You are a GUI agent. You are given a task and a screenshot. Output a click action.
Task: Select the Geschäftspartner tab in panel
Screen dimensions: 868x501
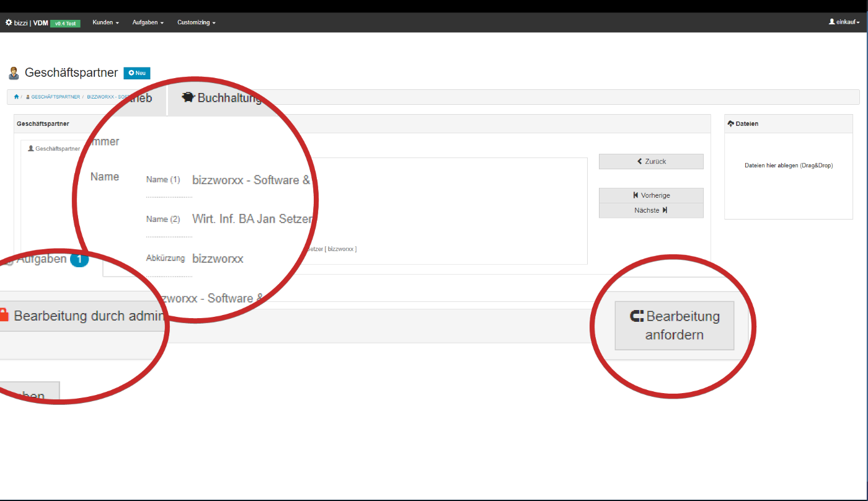pos(54,149)
